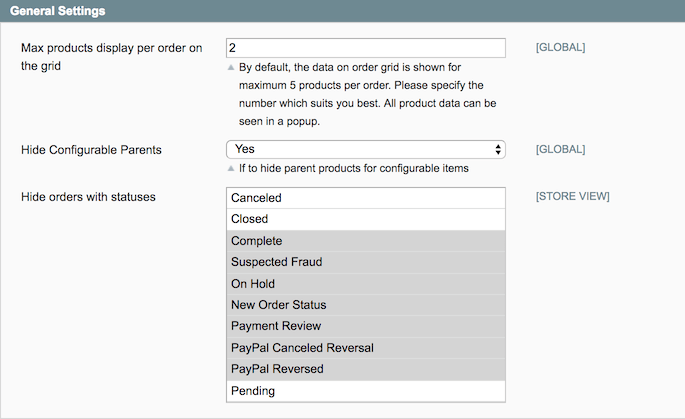The height and width of the screenshot is (419, 685).
Task: Click the GLOBAL label beside the max products field
Action: click(560, 47)
